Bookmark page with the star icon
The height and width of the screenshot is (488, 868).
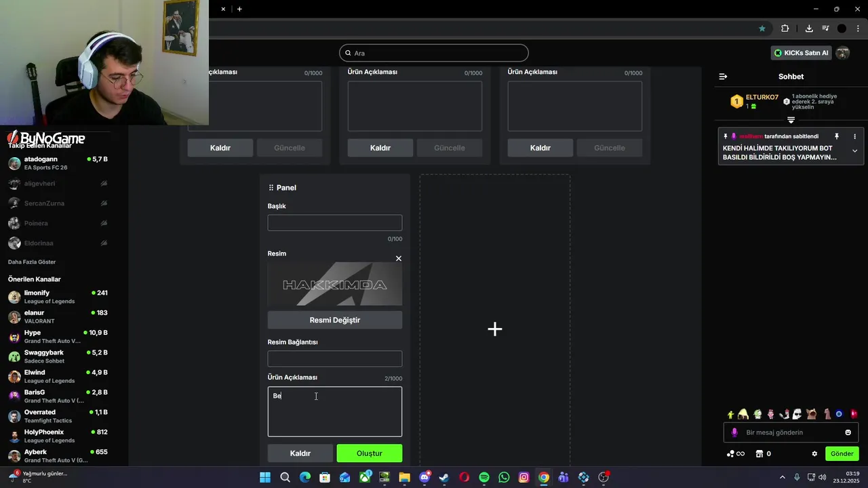coord(762,28)
